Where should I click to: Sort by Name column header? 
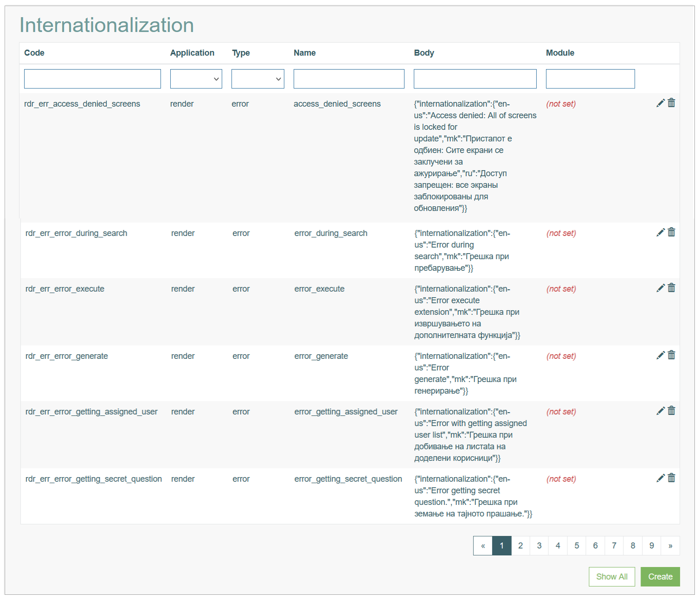coord(305,53)
